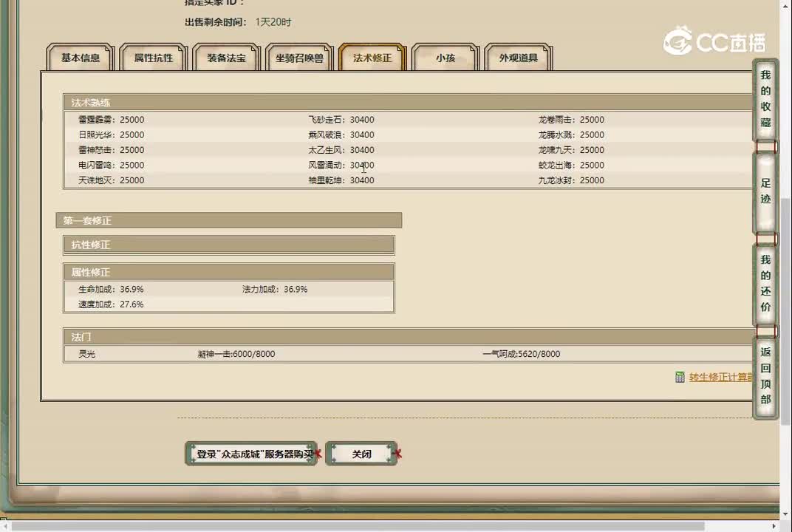
Task: Open 我的收藏 from the right sidebar
Action: click(x=765, y=100)
